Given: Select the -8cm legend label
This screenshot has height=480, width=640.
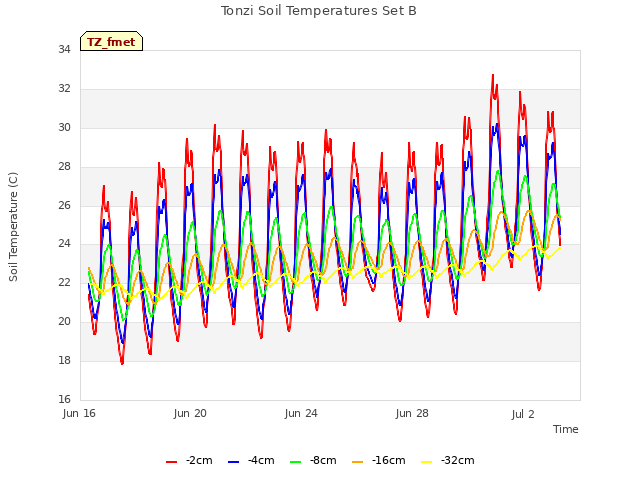Looking at the screenshot, I should point(323,460).
